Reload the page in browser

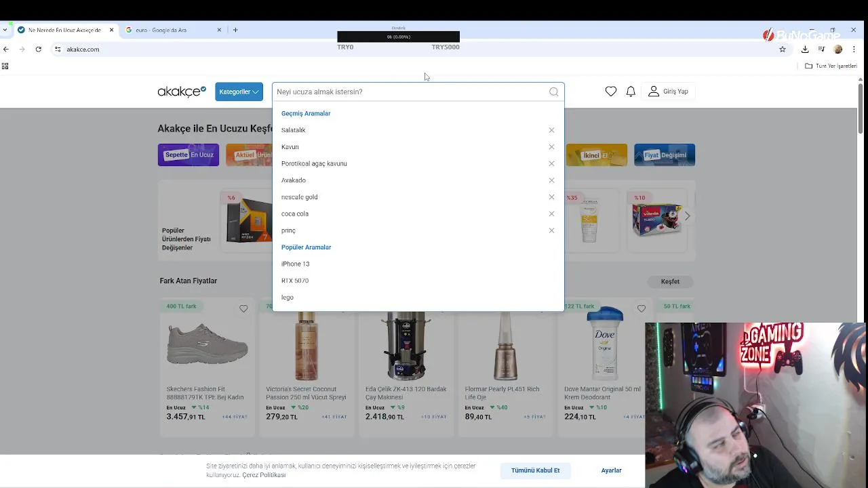(x=39, y=49)
